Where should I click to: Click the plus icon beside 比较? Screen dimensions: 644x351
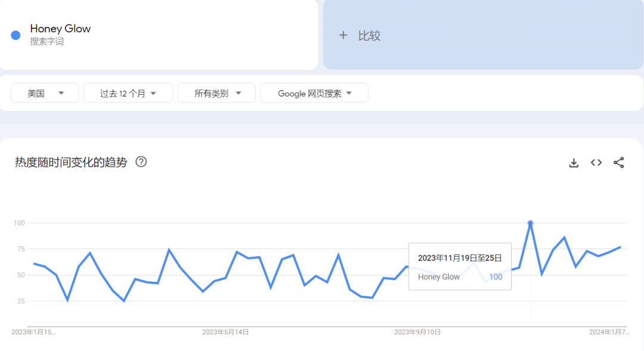pos(343,35)
